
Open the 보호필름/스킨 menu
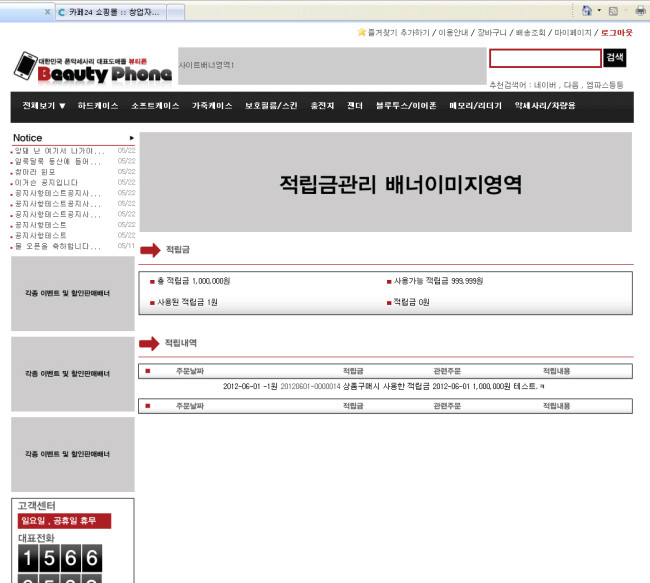271,106
